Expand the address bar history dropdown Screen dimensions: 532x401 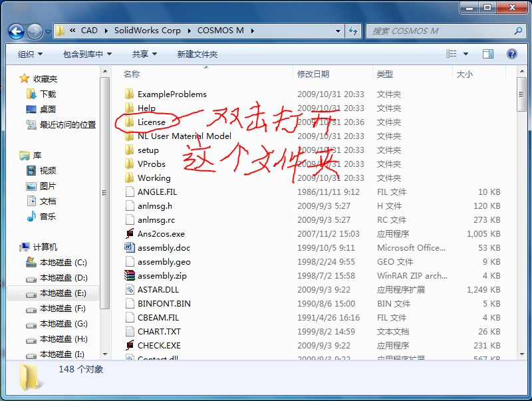[338, 31]
